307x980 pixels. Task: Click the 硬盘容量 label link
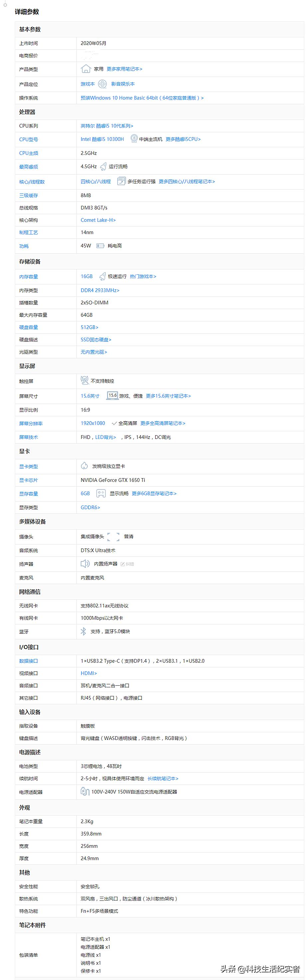pos(29,328)
